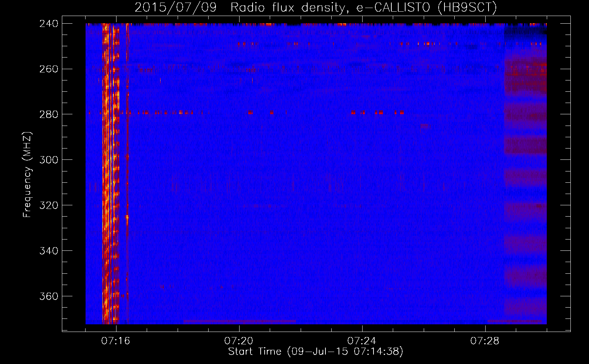
Task: Click the 07:16 time tick label
Action: coord(116,341)
